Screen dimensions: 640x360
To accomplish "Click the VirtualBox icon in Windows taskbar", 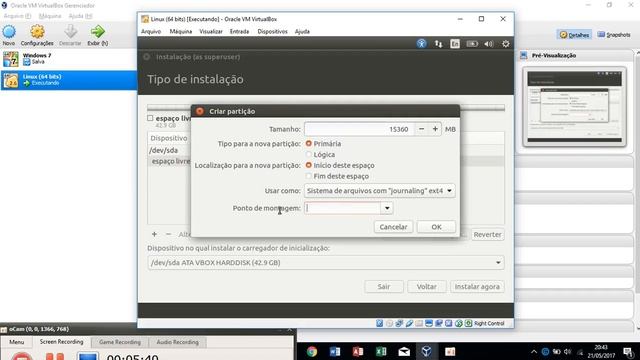I will point(427,351).
